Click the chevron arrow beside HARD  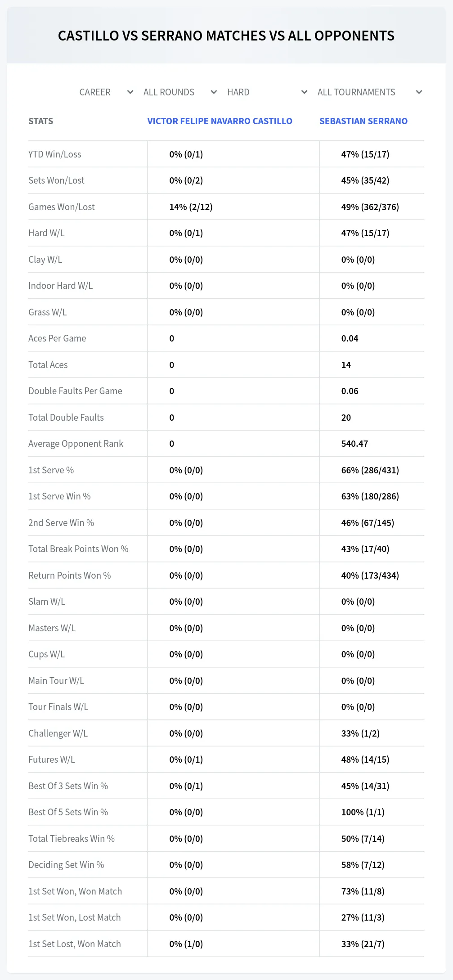304,92
